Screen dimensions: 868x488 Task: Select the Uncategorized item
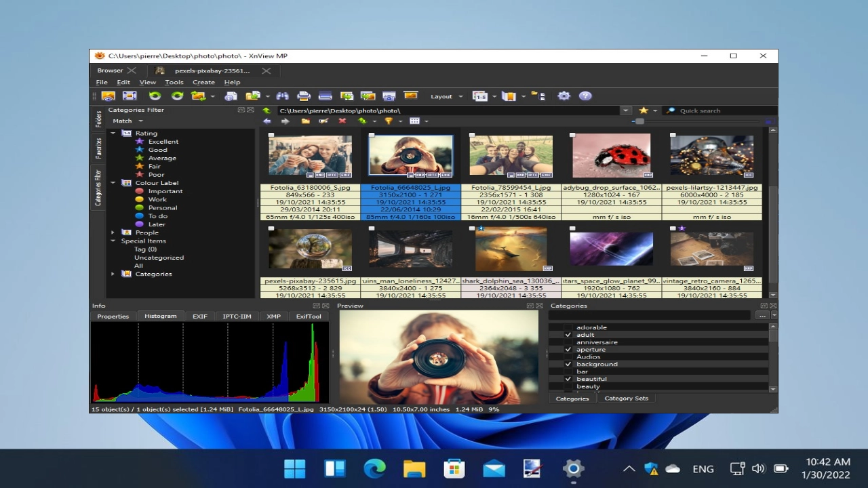click(x=159, y=258)
